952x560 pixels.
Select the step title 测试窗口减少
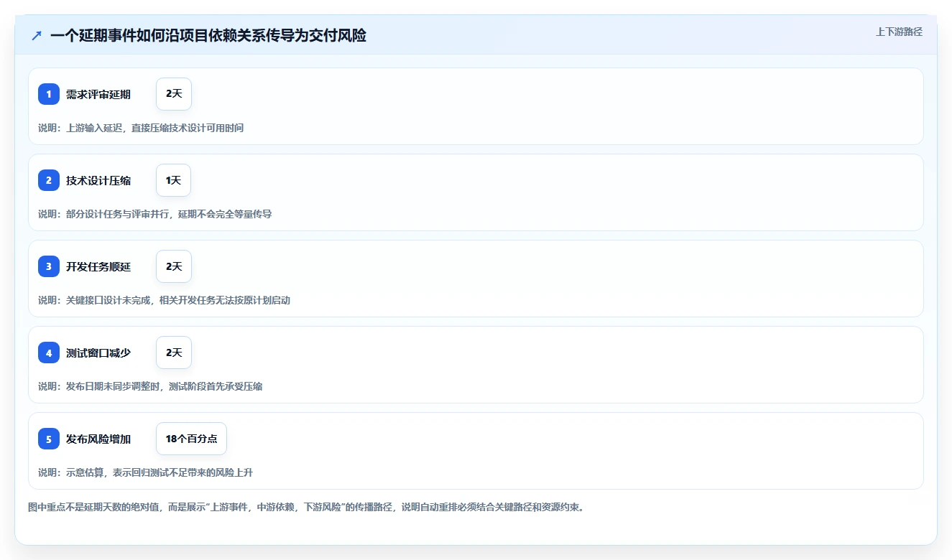pyautogui.click(x=98, y=353)
